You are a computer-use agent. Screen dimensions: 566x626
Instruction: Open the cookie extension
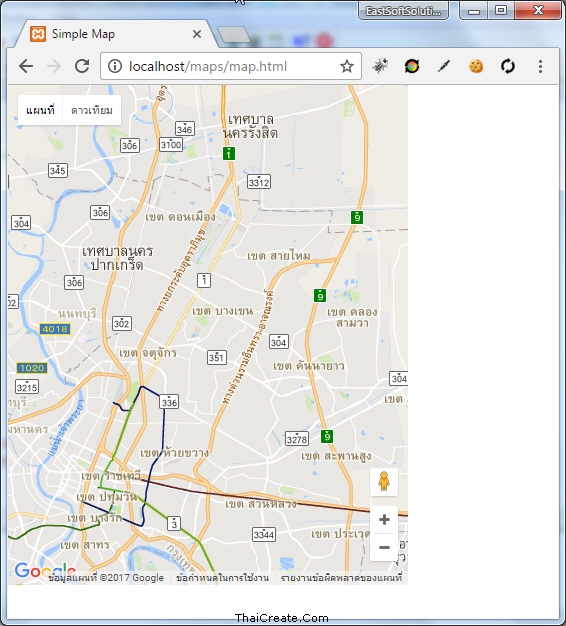(476, 66)
